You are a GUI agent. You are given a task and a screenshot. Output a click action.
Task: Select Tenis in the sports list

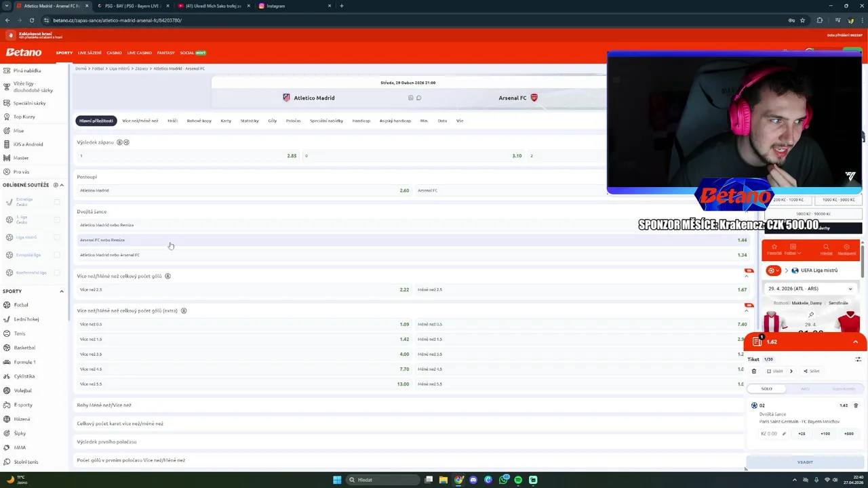[x=20, y=333]
